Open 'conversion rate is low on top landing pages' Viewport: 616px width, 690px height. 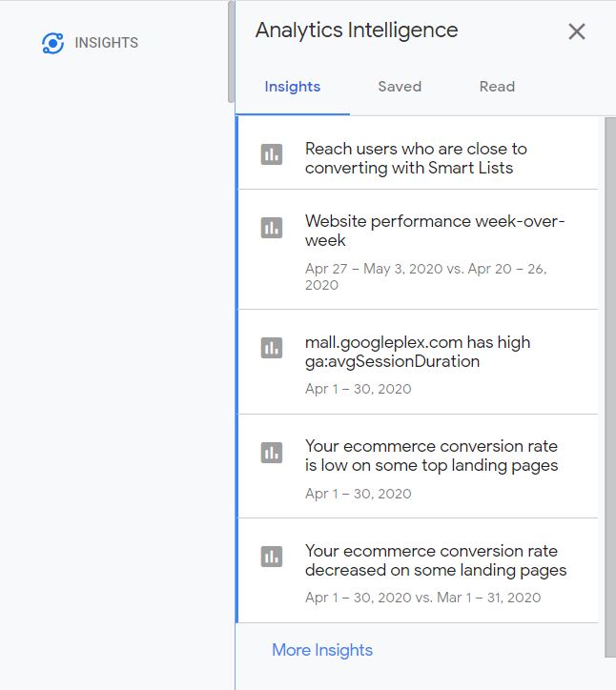418,466
